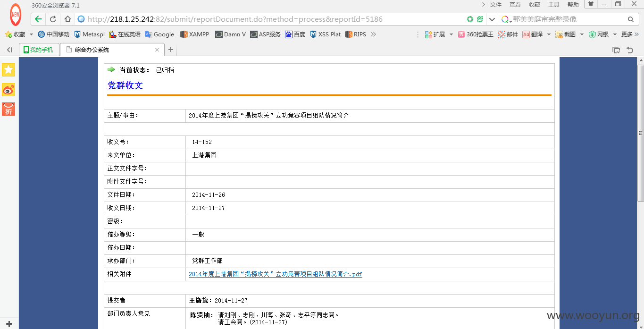Reload the page
Screen dimensions: 644x329
(x=53, y=19)
